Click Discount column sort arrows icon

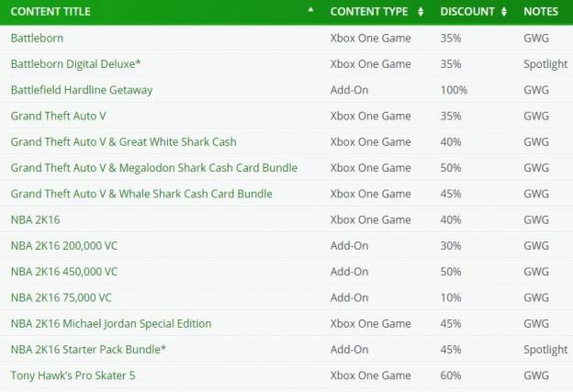point(504,12)
